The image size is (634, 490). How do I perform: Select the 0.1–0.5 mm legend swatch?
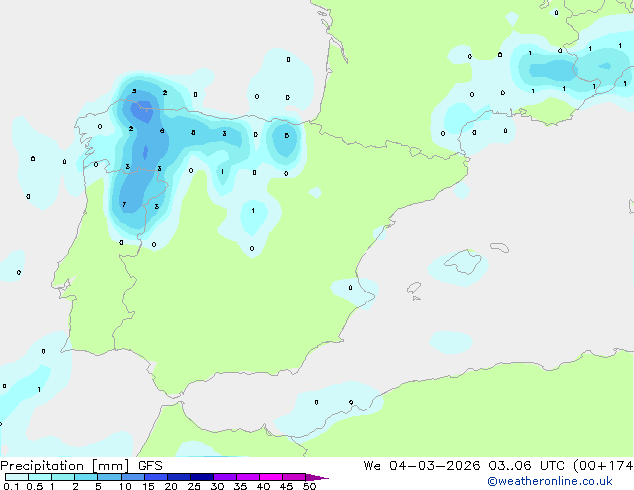tap(17, 477)
